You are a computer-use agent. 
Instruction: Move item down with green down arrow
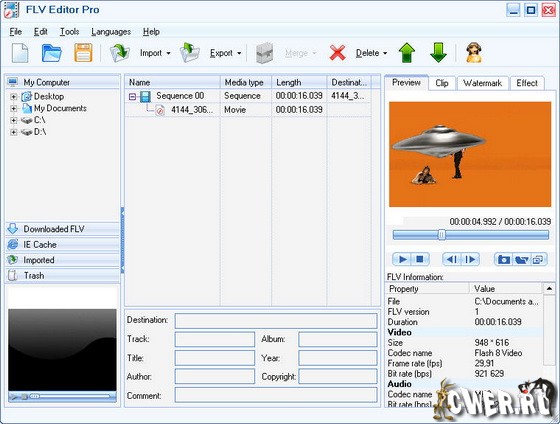[x=438, y=53]
